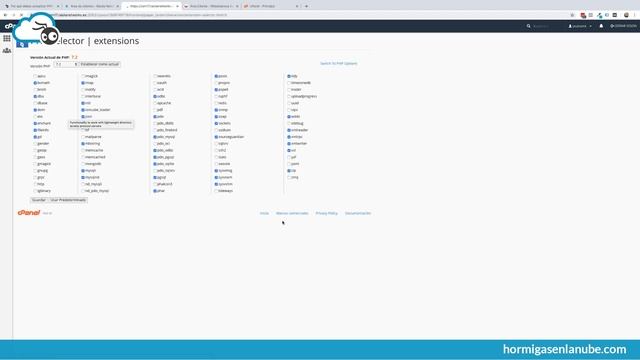Click Establecer como actual button
This screenshot has height=360, width=640.
click(100, 64)
